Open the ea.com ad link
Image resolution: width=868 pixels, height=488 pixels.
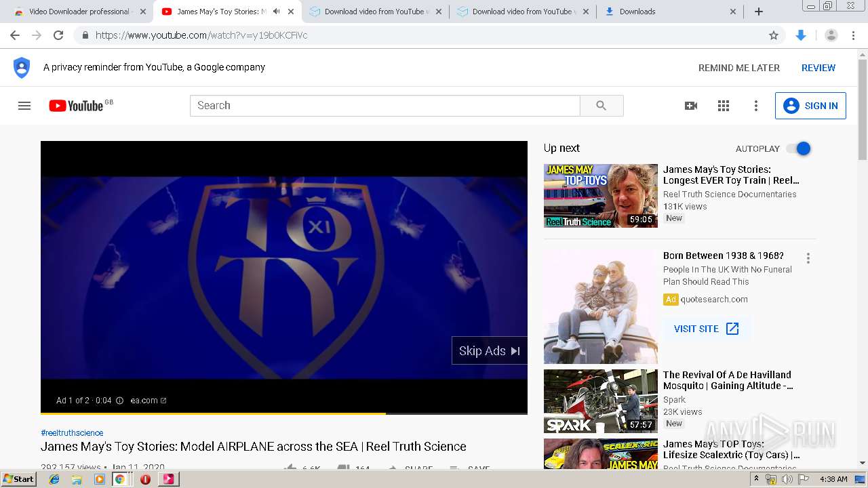[x=149, y=401]
